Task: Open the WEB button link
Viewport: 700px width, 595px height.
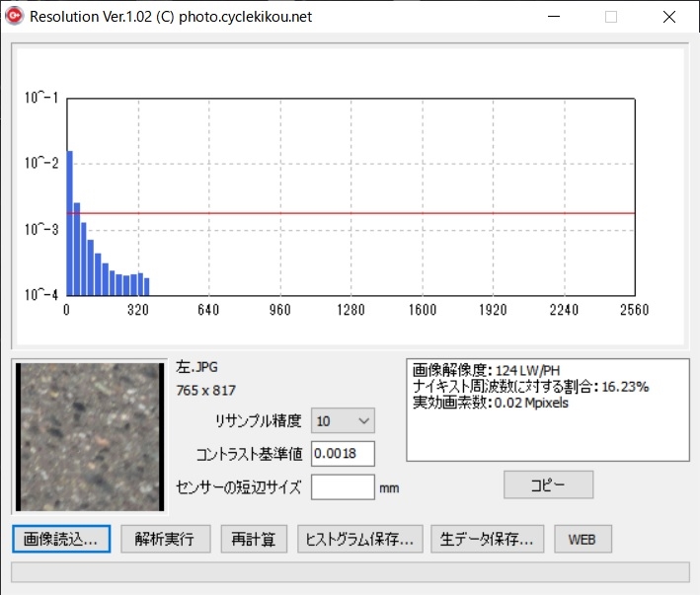Action: [x=583, y=539]
